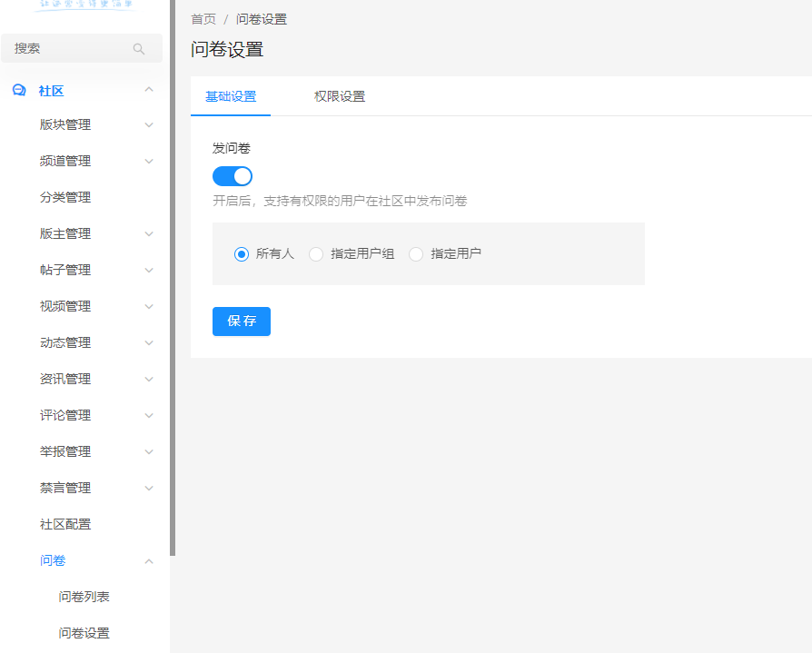Image resolution: width=812 pixels, height=653 pixels.
Task: Expand 视频管理 chevron
Action: [149, 306]
